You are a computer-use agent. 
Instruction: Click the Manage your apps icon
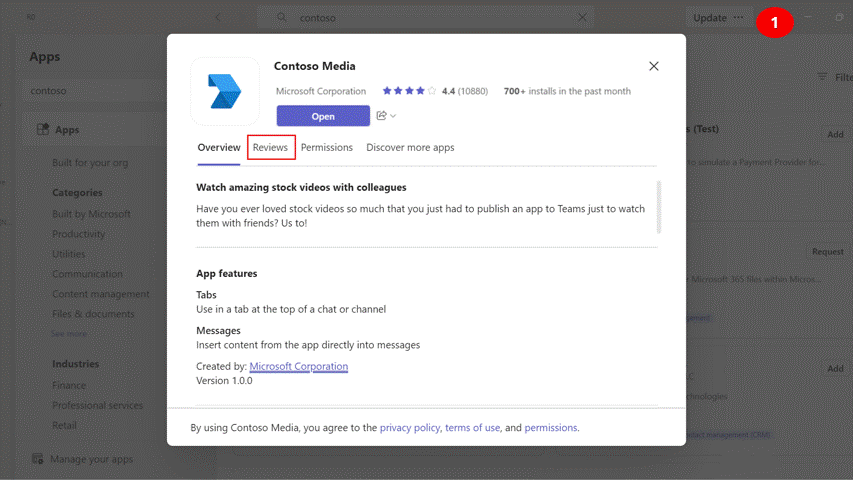[x=38, y=459]
